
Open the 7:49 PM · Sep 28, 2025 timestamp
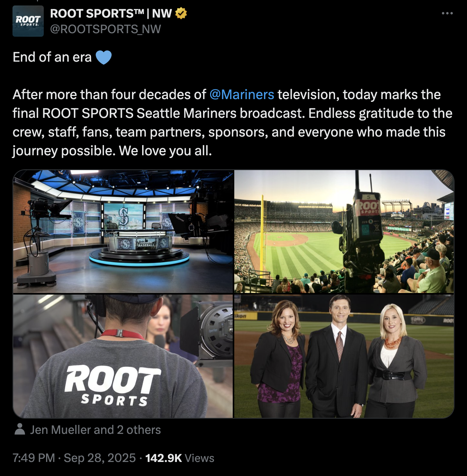(74, 458)
